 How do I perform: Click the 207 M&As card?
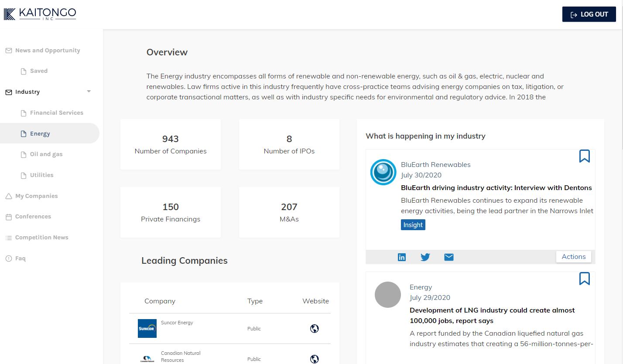pyautogui.click(x=289, y=212)
